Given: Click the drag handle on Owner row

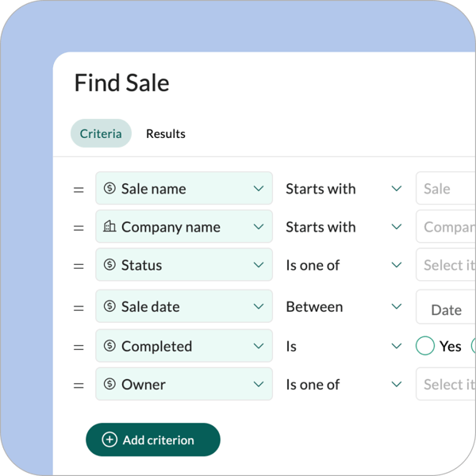Looking at the screenshot, I should point(79,385).
